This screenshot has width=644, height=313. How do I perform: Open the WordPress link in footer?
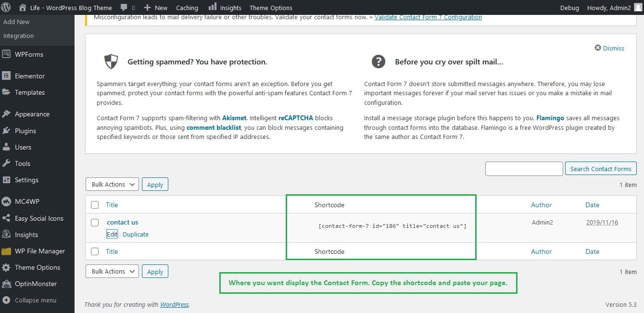pos(174,304)
